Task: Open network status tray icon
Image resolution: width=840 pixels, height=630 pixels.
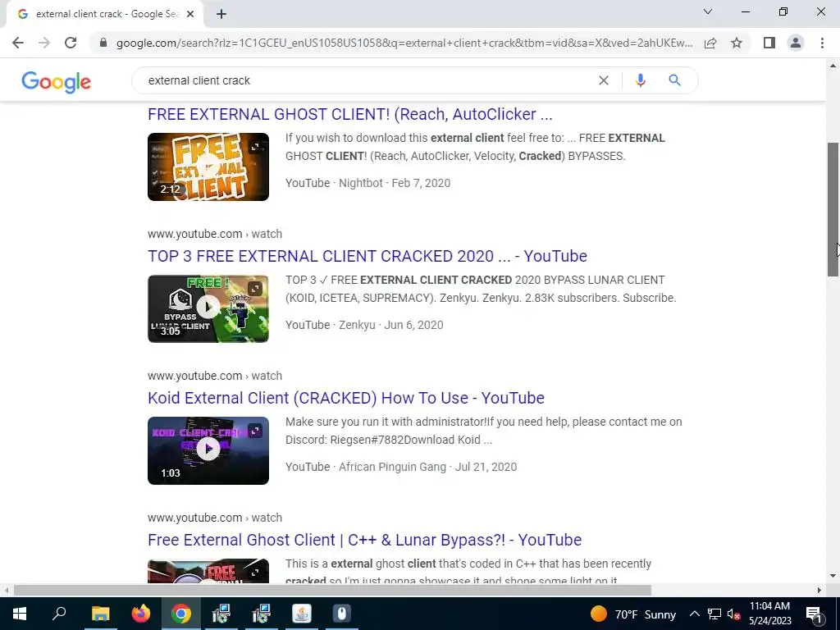Action: (714, 614)
